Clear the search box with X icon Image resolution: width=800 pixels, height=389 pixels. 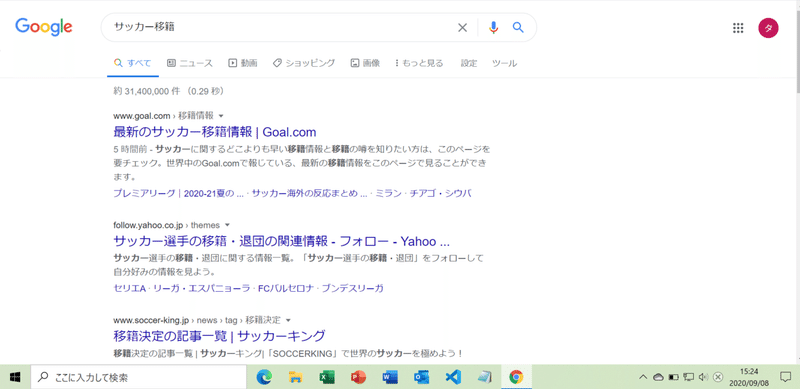462,28
